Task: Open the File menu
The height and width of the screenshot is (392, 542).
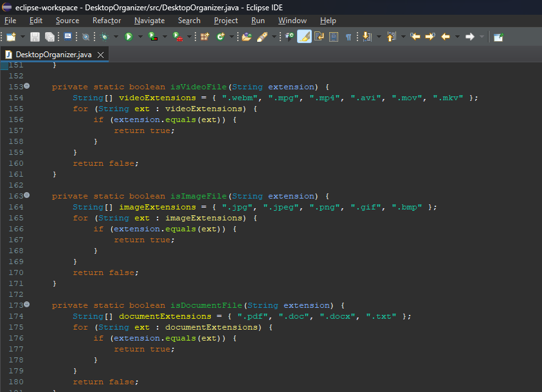Action: click(x=10, y=21)
